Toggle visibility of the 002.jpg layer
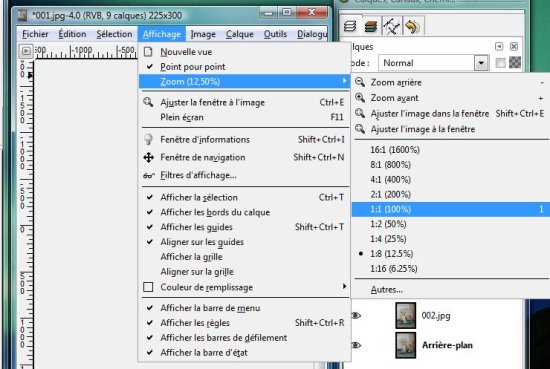This screenshot has height=369, width=550. point(355,315)
